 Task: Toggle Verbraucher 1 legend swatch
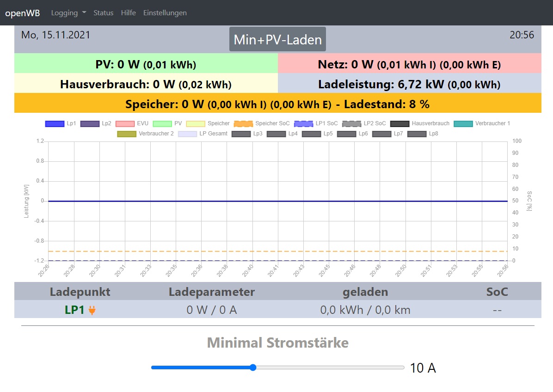tap(463, 124)
